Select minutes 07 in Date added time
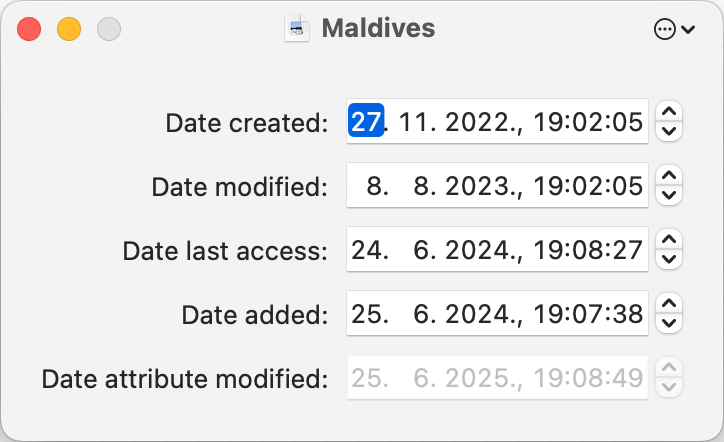This screenshot has height=442, width=724. pos(588,315)
